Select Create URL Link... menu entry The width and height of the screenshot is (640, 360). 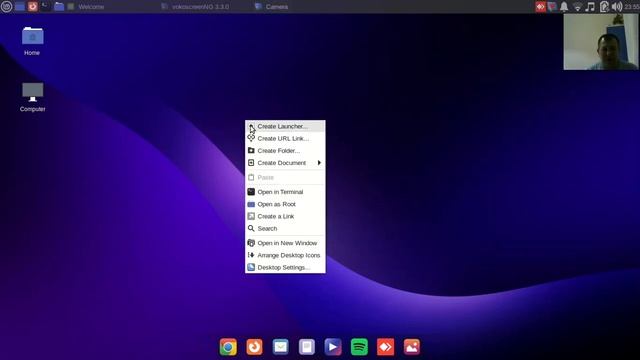click(285, 138)
